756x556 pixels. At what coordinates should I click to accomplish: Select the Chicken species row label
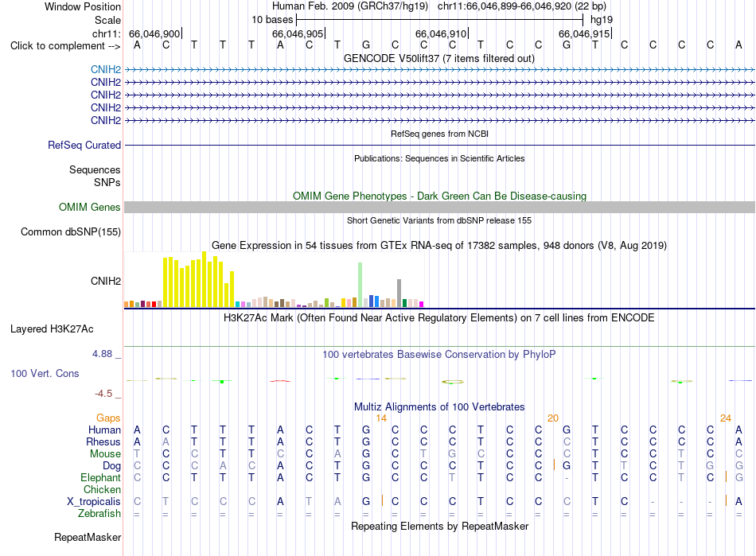click(102, 489)
